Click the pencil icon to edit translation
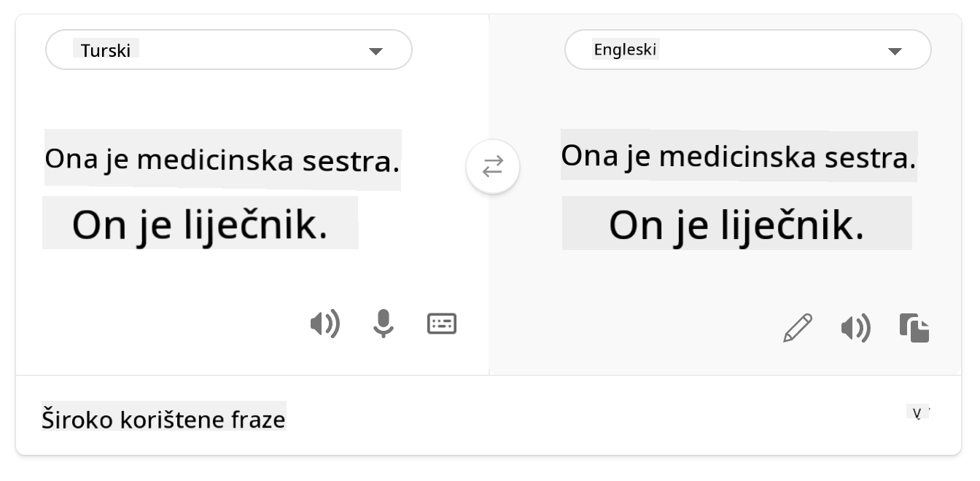 click(798, 328)
